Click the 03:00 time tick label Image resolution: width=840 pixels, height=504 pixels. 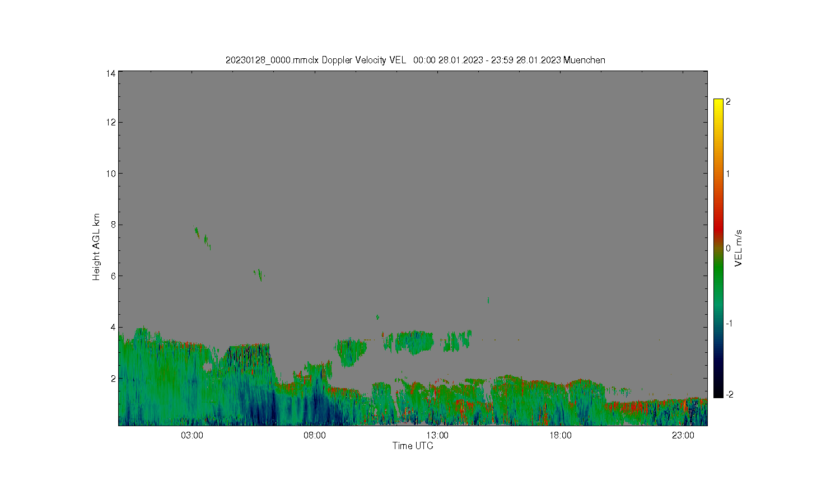point(192,435)
